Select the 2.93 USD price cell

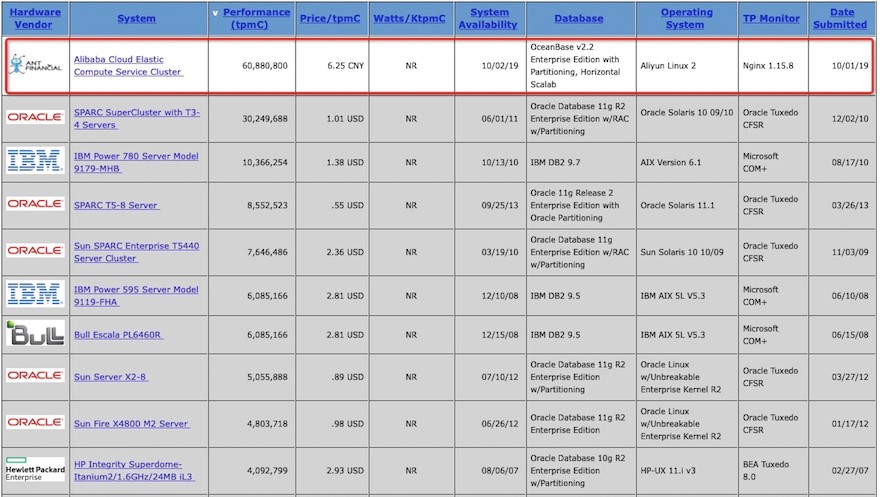pyautogui.click(x=345, y=471)
